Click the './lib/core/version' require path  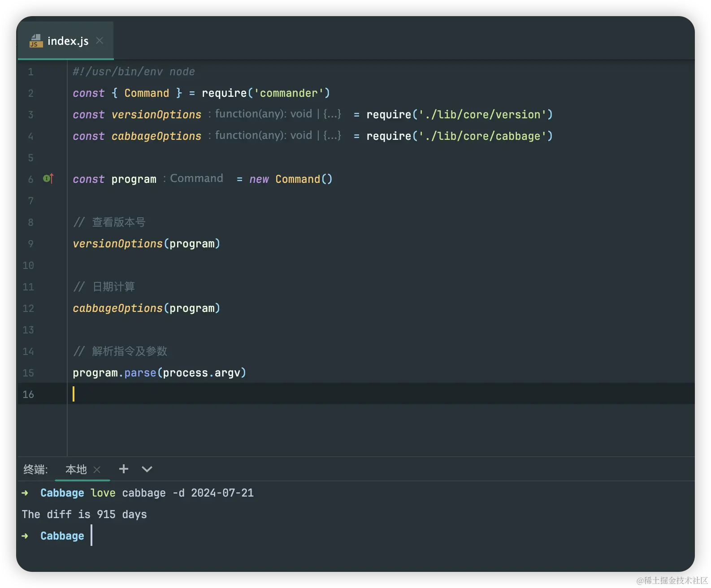pyautogui.click(x=482, y=115)
